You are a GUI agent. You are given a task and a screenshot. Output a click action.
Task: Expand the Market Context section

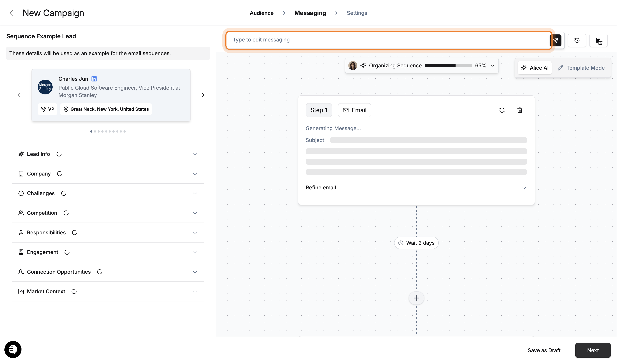point(195,292)
